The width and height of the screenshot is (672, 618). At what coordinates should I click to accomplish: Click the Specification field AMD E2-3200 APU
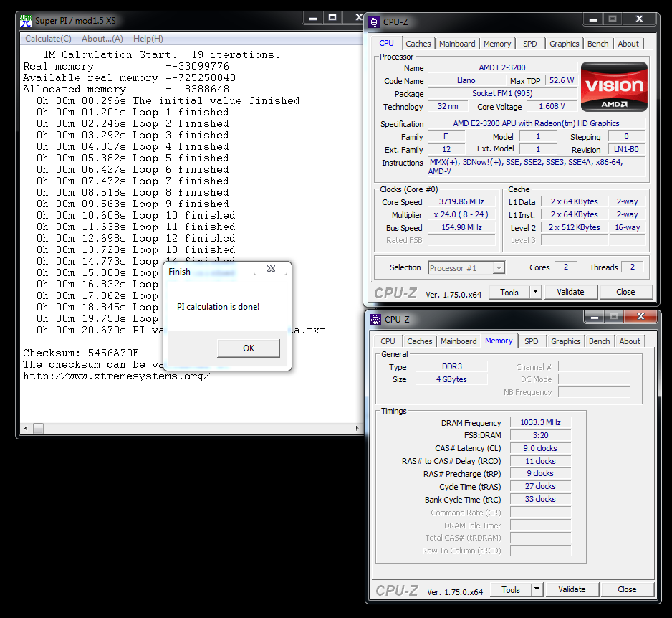coord(537,123)
